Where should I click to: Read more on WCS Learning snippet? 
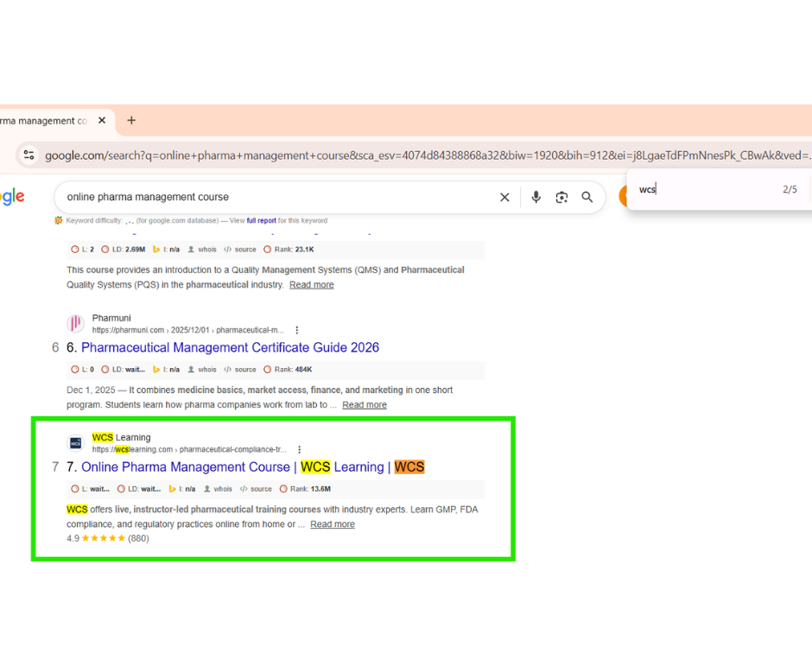pos(333,524)
